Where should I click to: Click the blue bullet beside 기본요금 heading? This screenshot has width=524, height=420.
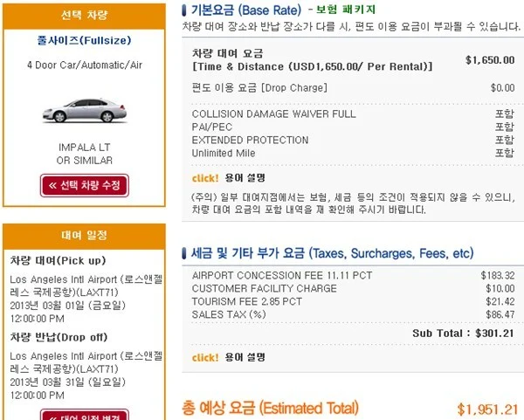click(183, 10)
